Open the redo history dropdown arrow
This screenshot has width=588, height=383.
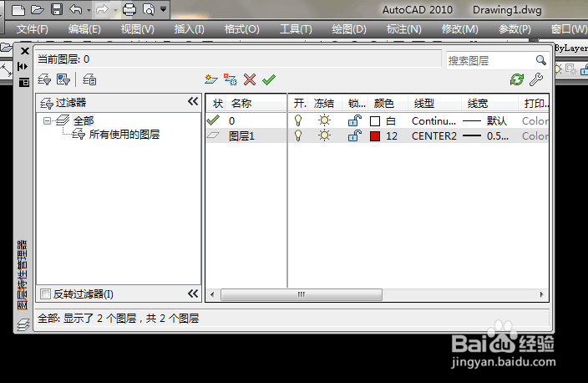(x=115, y=10)
